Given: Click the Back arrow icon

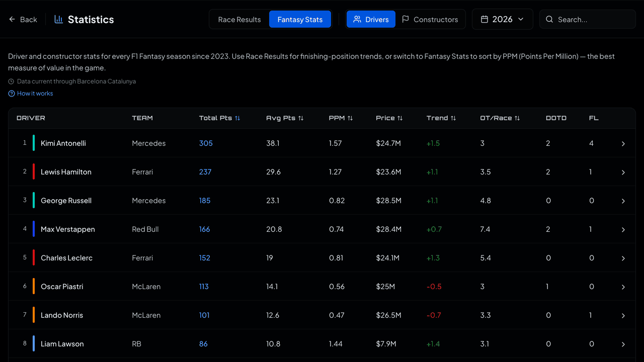Looking at the screenshot, I should pos(12,19).
